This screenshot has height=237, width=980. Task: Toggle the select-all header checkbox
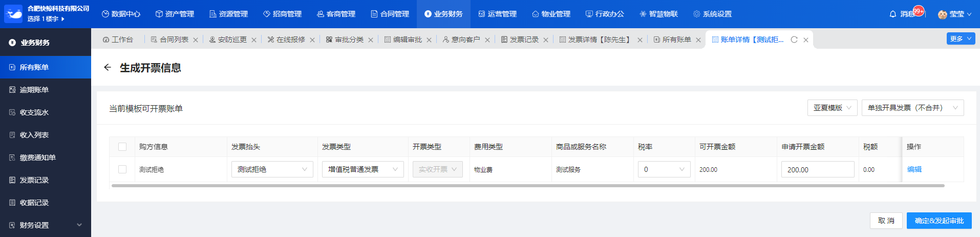122,147
